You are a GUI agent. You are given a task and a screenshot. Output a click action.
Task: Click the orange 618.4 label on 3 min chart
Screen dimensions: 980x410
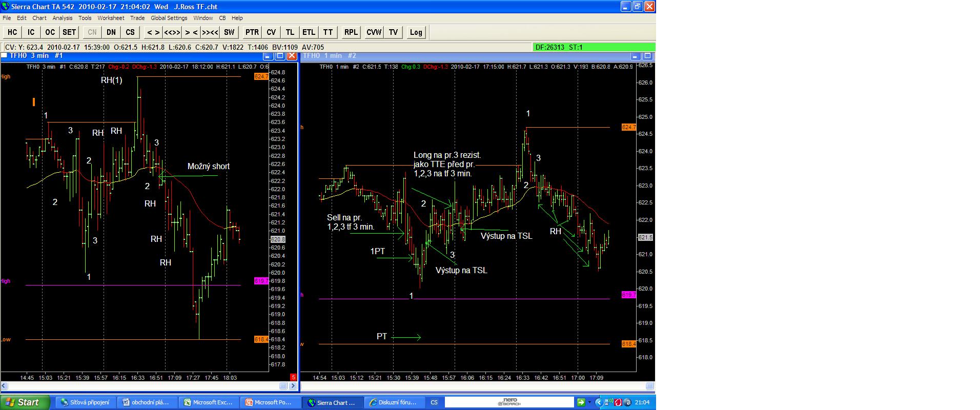(261, 339)
